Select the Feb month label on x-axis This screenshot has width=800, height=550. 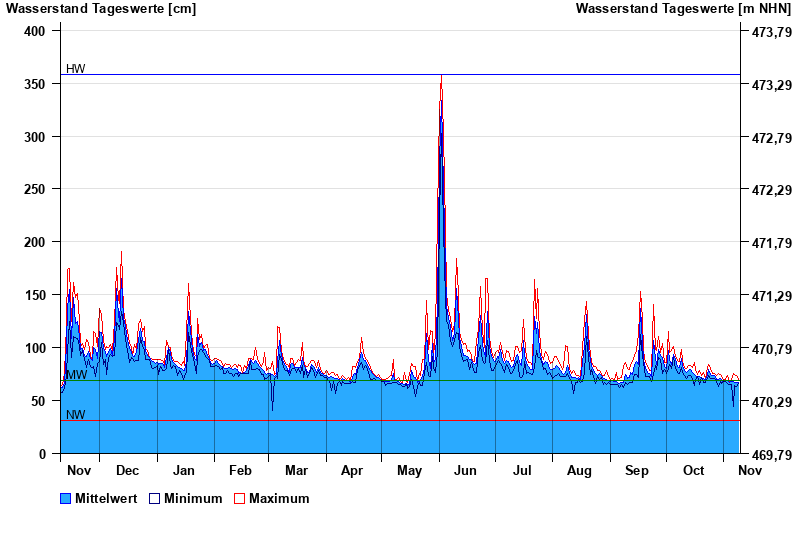point(240,470)
